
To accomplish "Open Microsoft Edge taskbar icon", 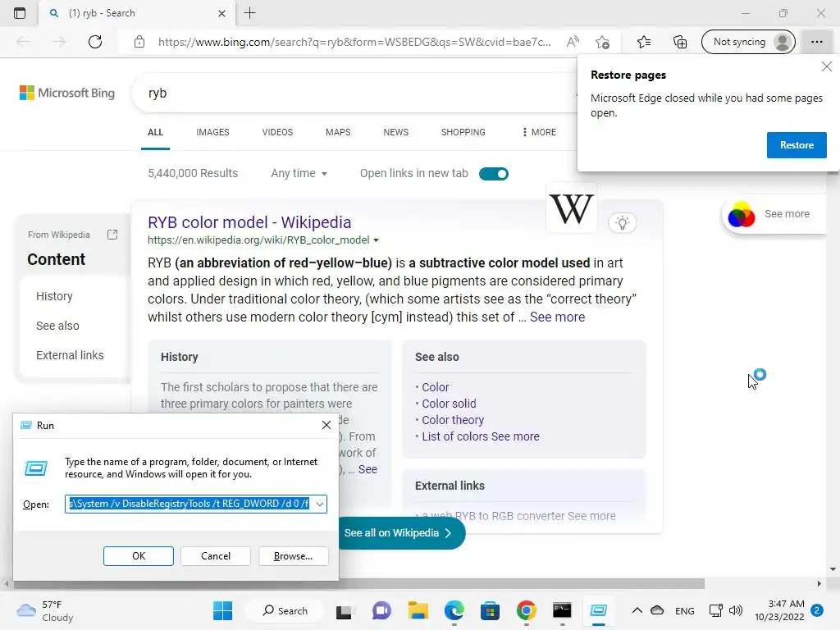I will click(454, 610).
